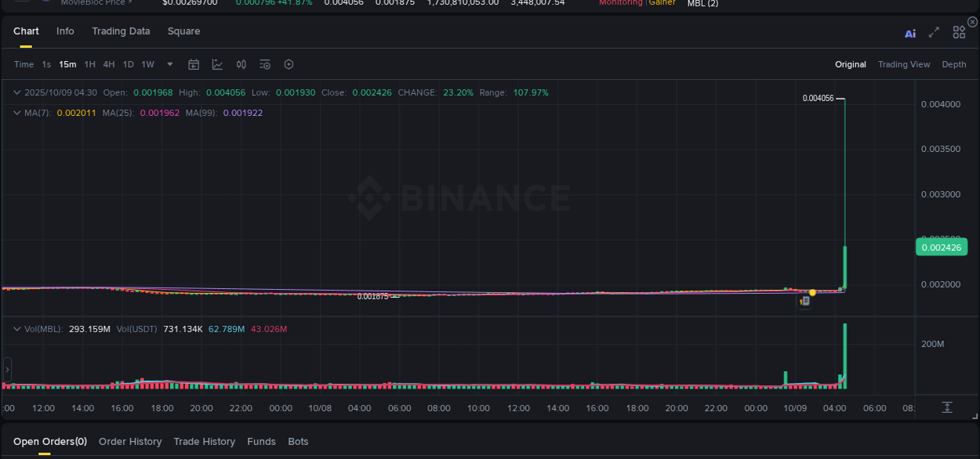Image resolution: width=980 pixels, height=459 pixels.
Task: Click the hexagonal target icon in toolbar
Action: 289,64
